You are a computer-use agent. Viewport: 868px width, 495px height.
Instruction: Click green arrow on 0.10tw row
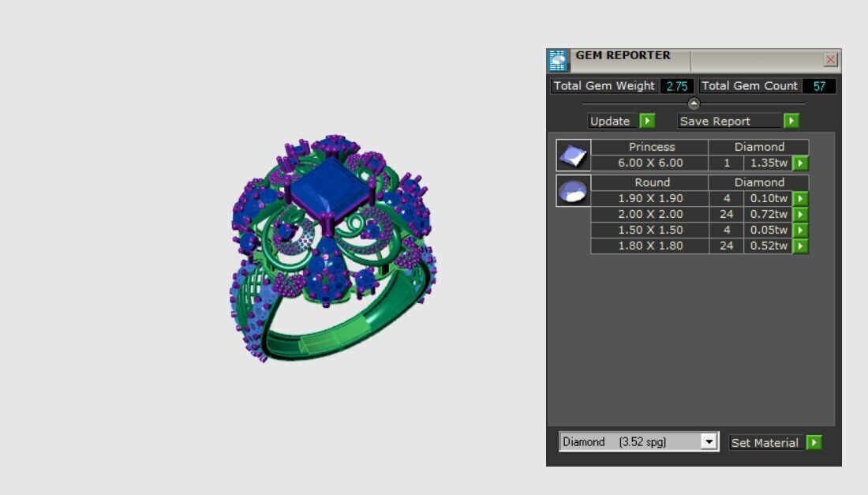pos(800,199)
